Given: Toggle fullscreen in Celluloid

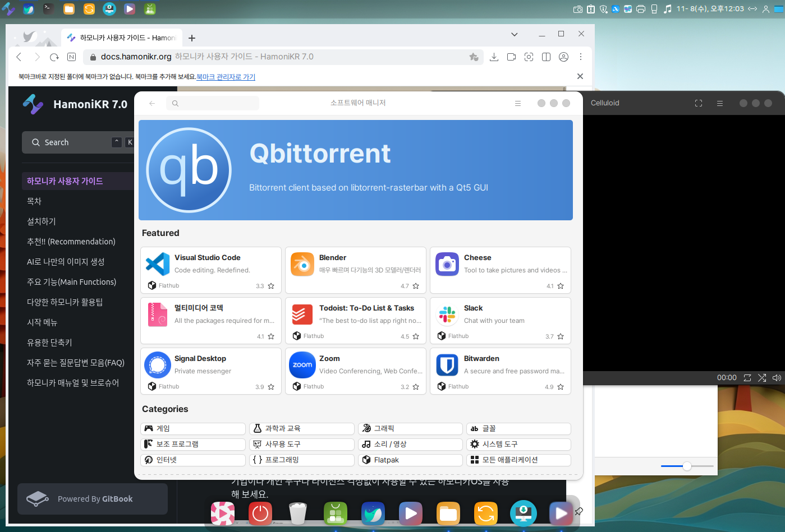Looking at the screenshot, I should pos(699,103).
